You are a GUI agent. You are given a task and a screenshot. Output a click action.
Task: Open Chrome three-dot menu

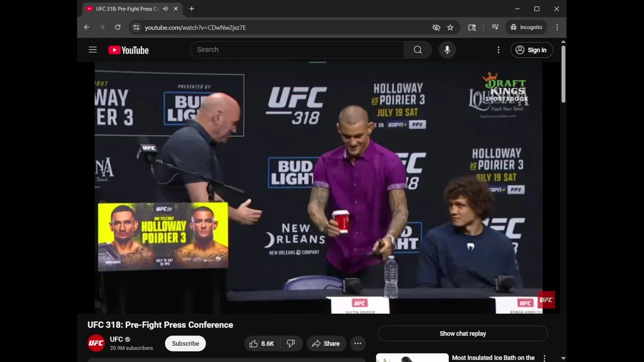[557, 27]
